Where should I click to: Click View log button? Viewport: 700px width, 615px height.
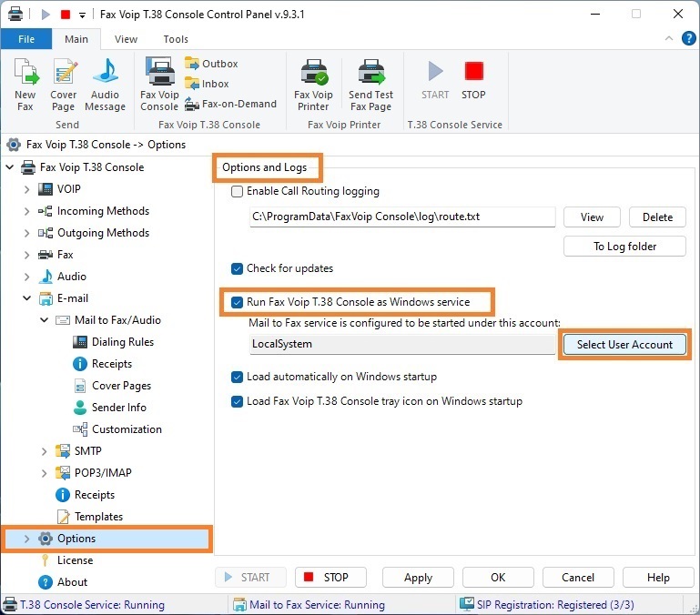pos(592,217)
